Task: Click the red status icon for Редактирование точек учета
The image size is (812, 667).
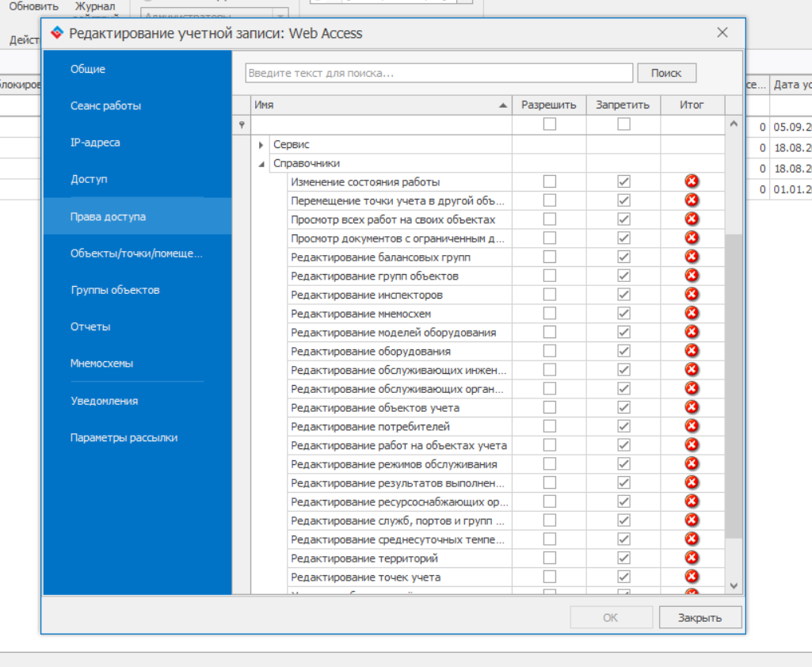Action: coord(692,577)
